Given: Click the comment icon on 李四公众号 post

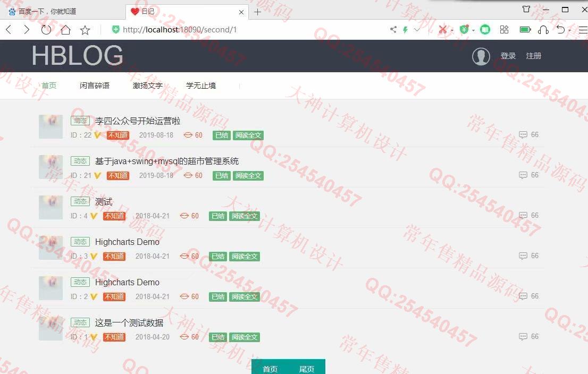Looking at the screenshot, I should coord(523,135).
